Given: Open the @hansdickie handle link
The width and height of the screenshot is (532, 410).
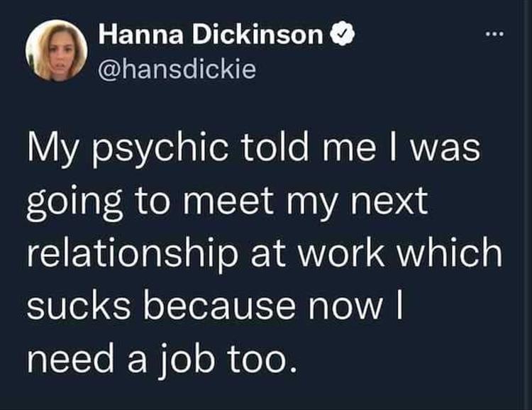Looking at the screenshot, I should [177, 68].
